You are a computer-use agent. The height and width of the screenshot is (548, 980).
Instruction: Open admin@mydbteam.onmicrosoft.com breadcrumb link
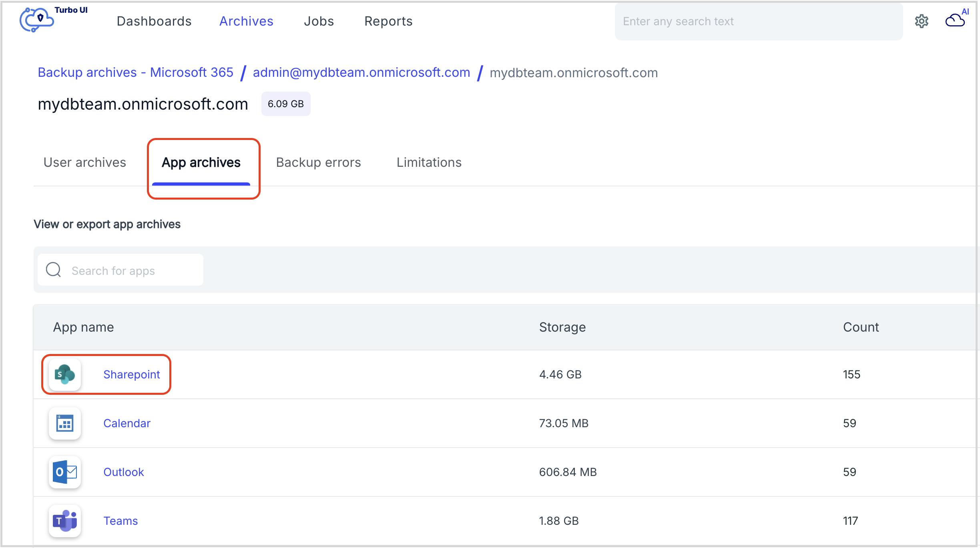(361, 72)
